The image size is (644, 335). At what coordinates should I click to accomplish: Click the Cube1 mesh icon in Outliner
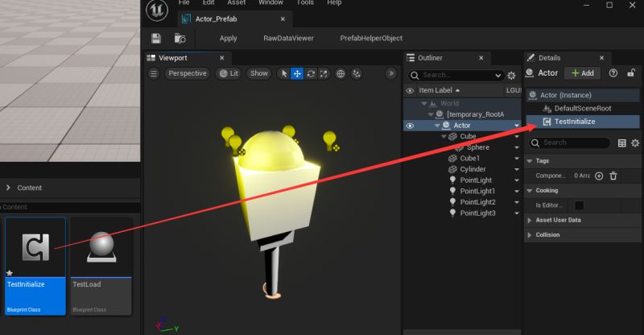point(452,159)
